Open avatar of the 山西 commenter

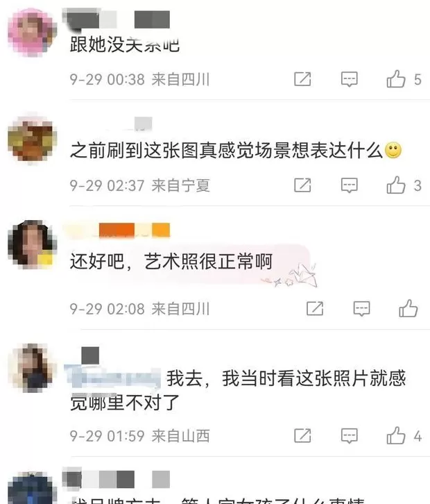(x=32, y=368)
